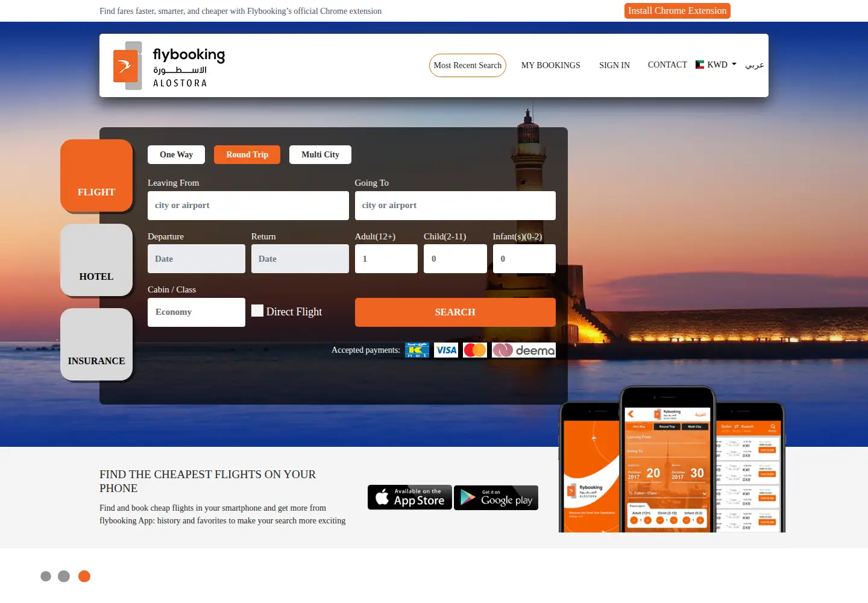Open MY BOOKINGS menu item
The height and width of the screenshot is (603, 868).
pyautogui.click(x=551, y=65)
